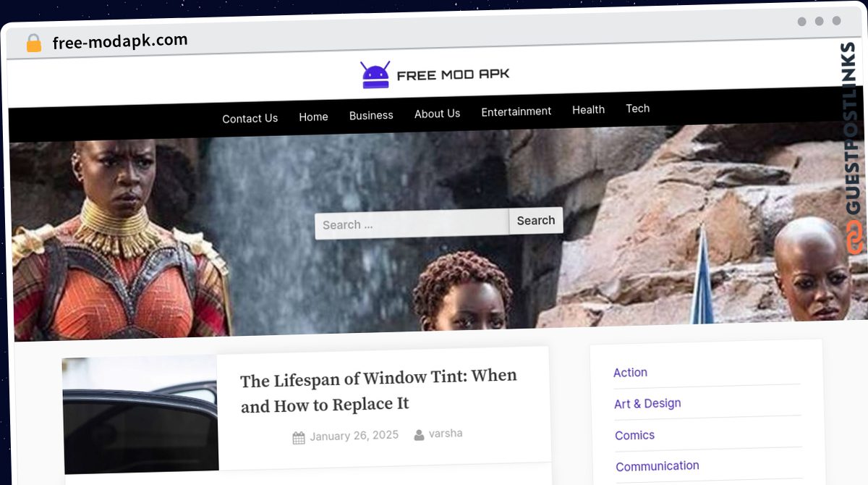Screen dimensions: 868x485
Task: Open the Art & Design category link
Action: point(647,403)
